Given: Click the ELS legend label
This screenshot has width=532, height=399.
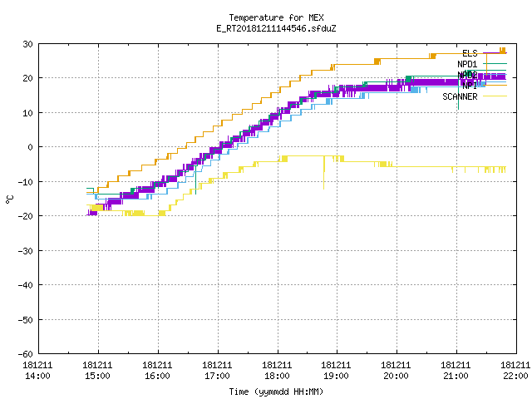Looking at the screenshot, I should (x=470, y=53).
